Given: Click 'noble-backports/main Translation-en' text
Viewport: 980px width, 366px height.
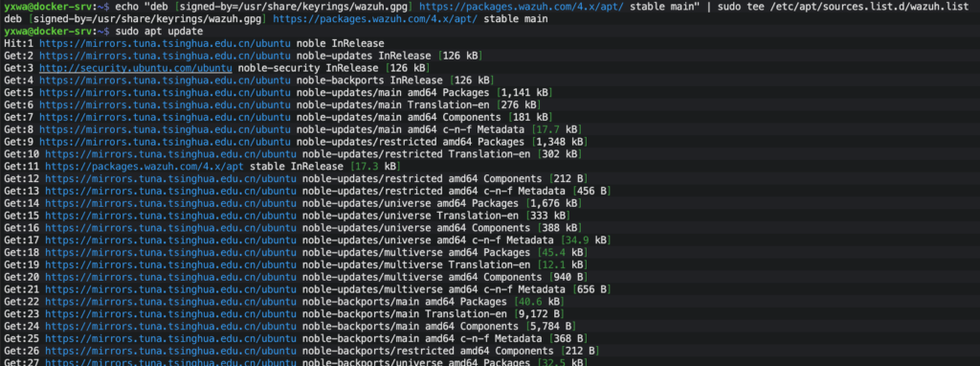Looking at the screenshot, I should [x=405, y=313].
